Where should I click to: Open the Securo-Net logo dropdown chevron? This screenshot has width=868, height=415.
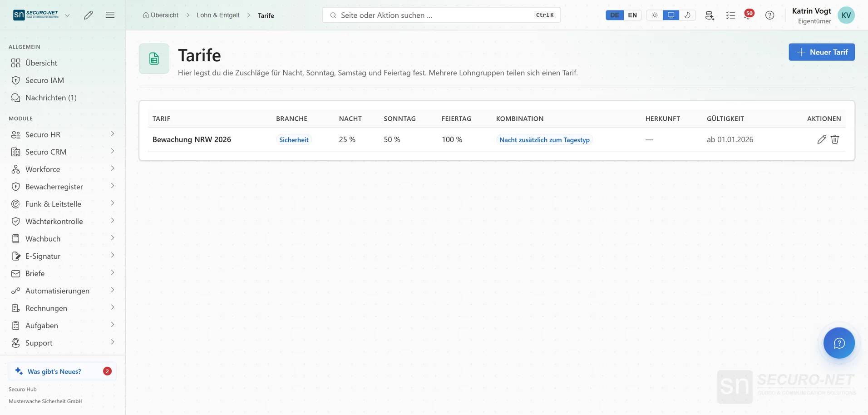[67, 15]
